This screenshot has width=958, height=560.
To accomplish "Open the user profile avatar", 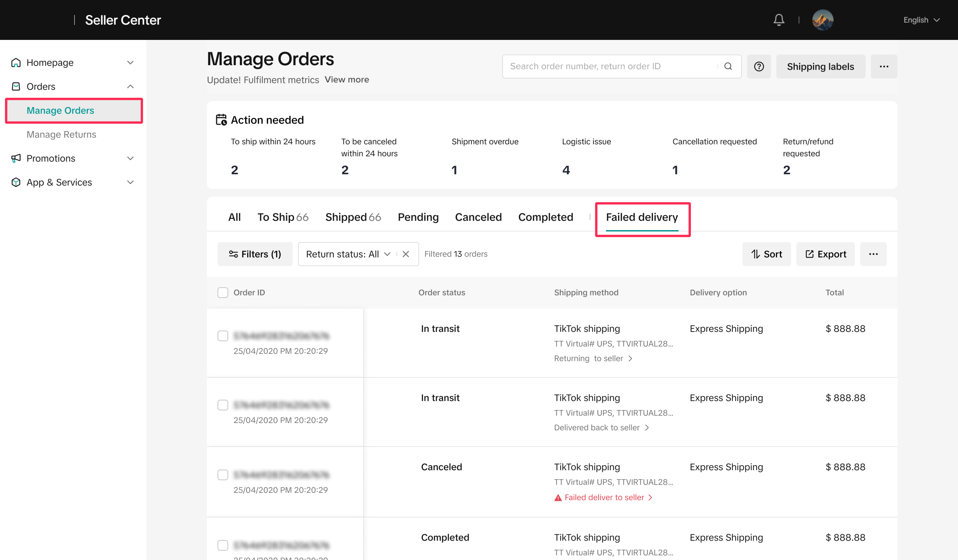I will point(822,20).
